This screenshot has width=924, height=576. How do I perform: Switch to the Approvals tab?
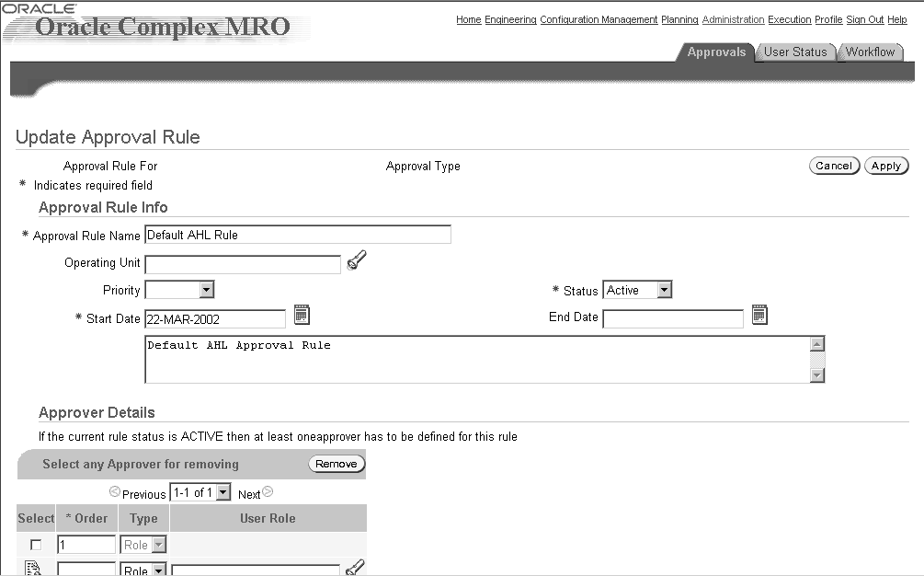(x=716, y=52)
